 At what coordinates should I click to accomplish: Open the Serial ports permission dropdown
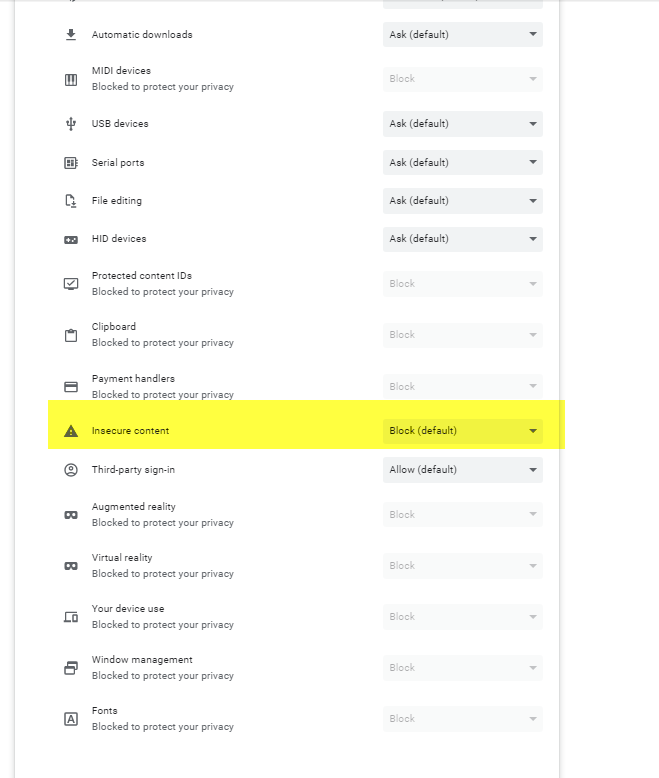click(x=462, y=162)
